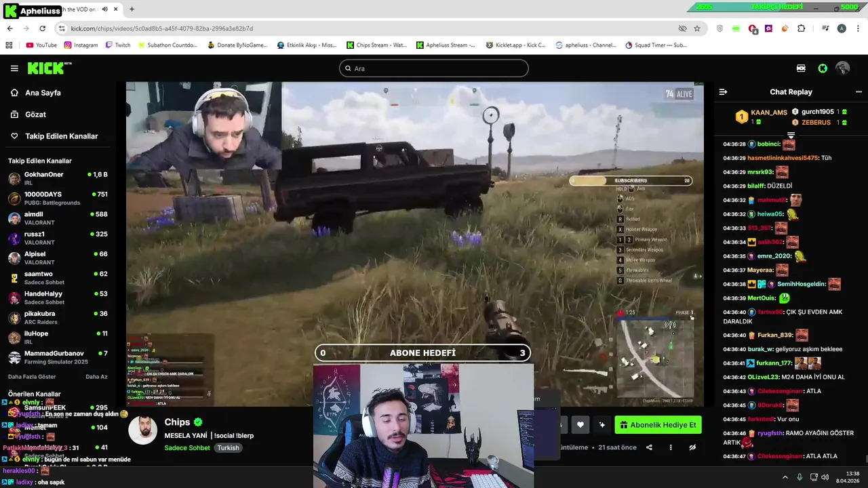868x488 pixels.
Task: Expand the gift leaderboard under KAAN_AMS
Action: click(x=791, y=136)
